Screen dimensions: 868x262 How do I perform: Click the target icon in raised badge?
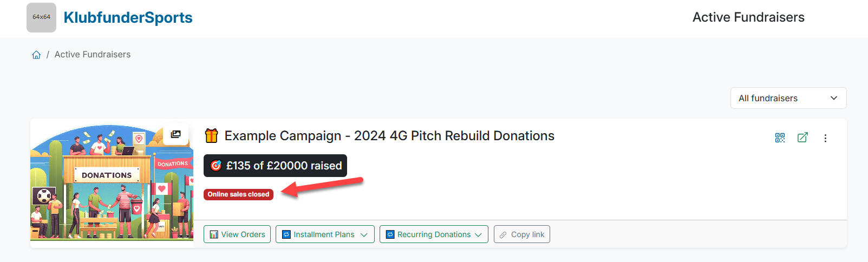tap(216, 166)
